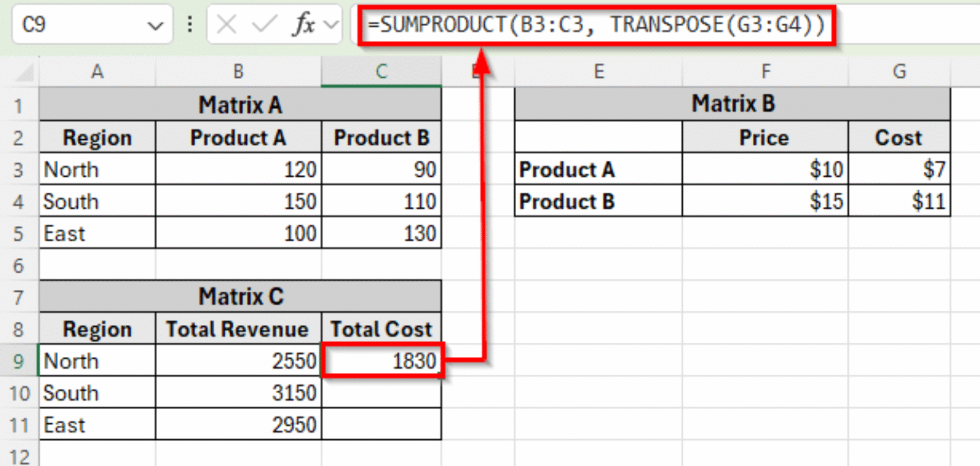Click the 'North' cell in row 3
The image size is (980, 466).
pos(97,169)
